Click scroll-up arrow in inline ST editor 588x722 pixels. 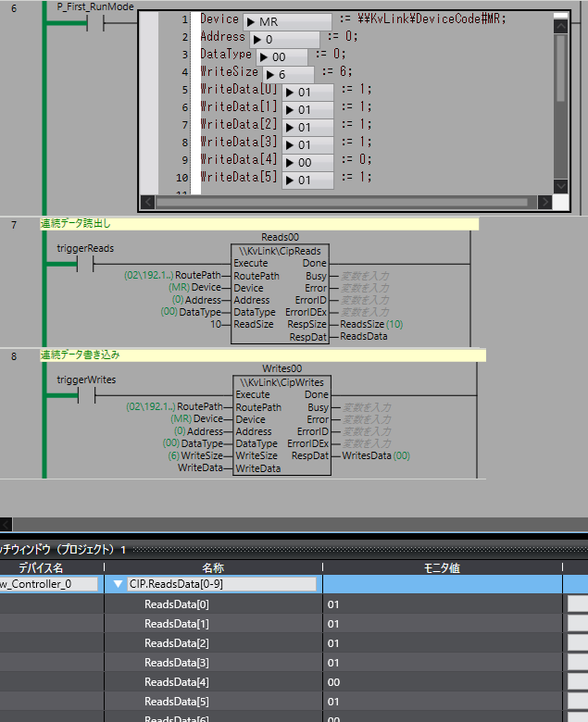click(x=560, y=17)
